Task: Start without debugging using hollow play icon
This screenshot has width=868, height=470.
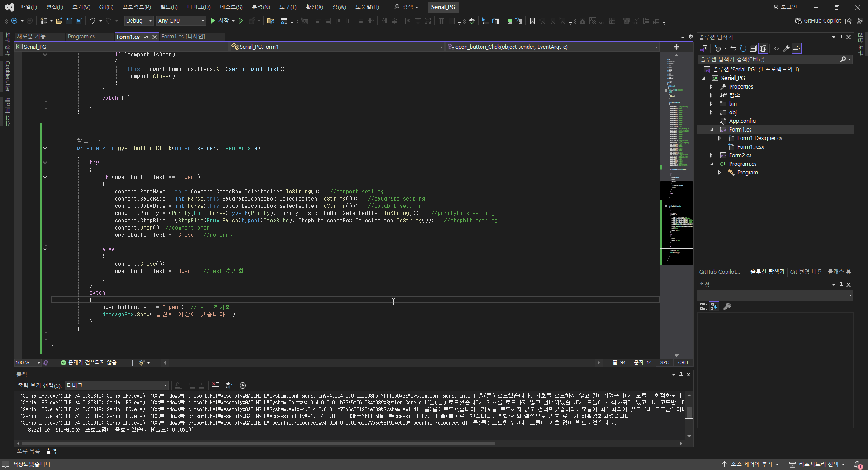Action: 241,21
